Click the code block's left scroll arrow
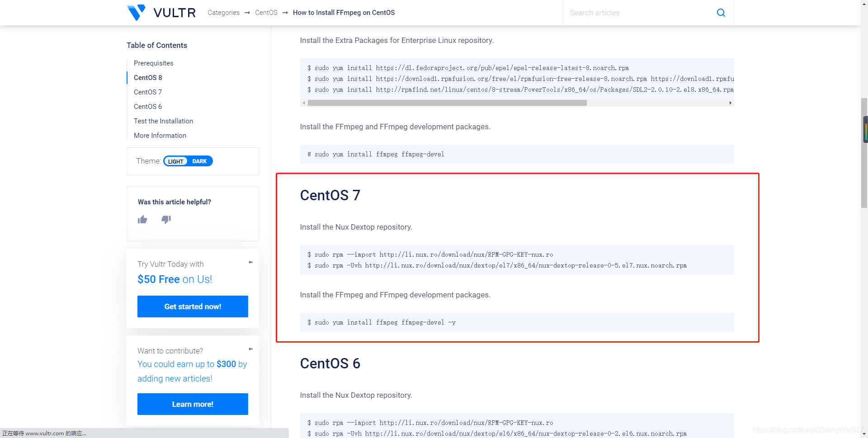 pos(304,103)
